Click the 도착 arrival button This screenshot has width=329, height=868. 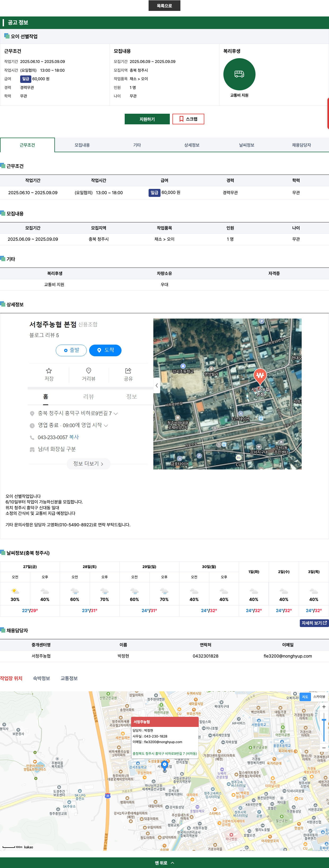105,350
